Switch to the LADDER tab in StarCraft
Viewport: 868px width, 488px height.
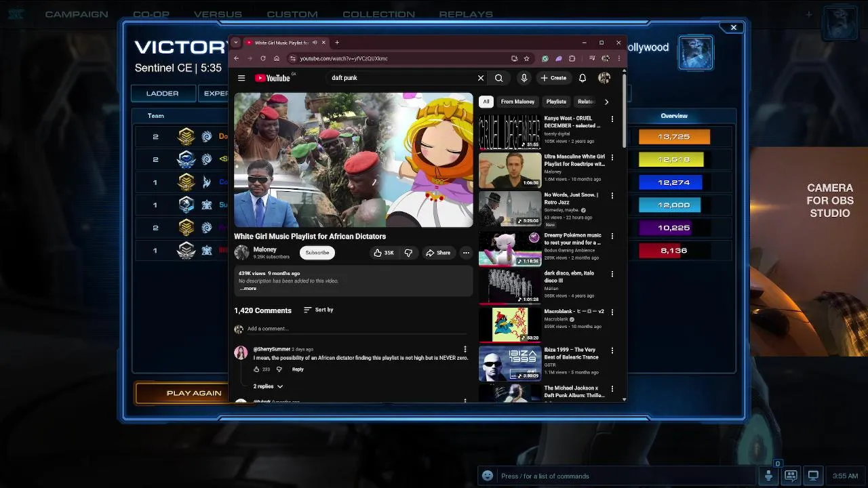point(163,94)
